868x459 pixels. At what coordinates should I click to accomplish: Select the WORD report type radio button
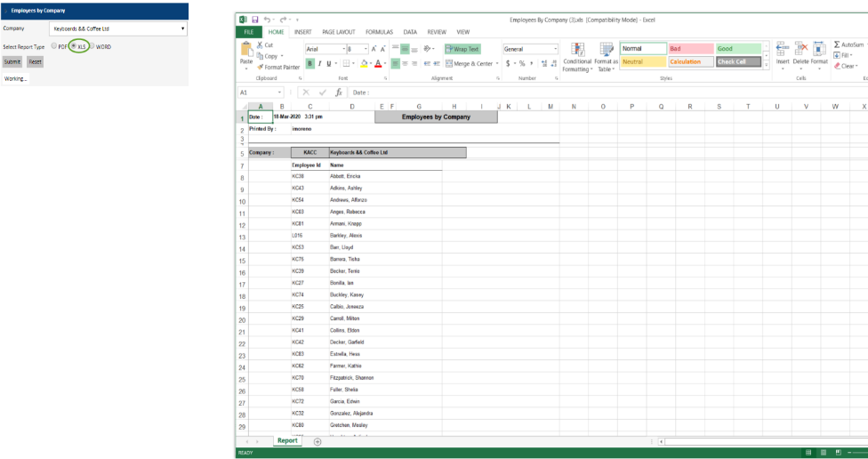(92, 46)
